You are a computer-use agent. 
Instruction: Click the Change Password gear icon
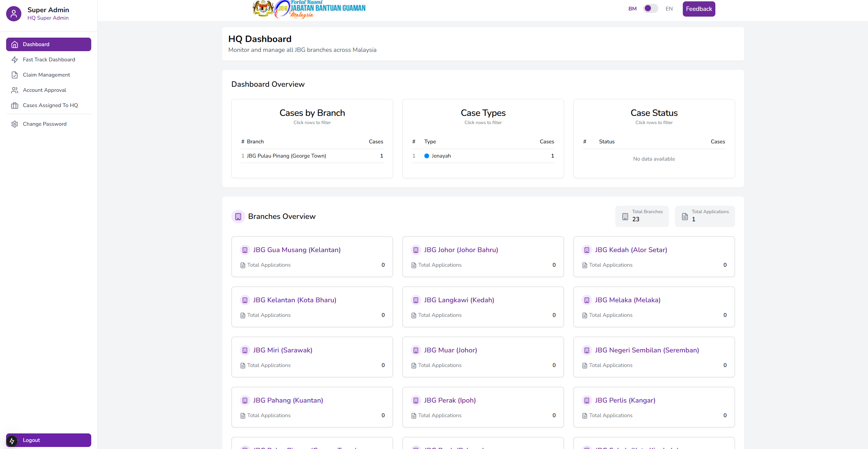click(x=15, y=124)
